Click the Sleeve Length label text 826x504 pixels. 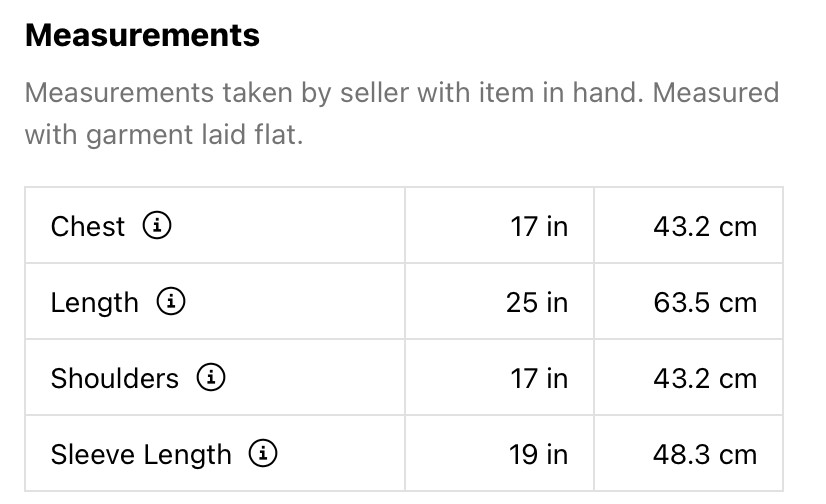coord(141,455)
